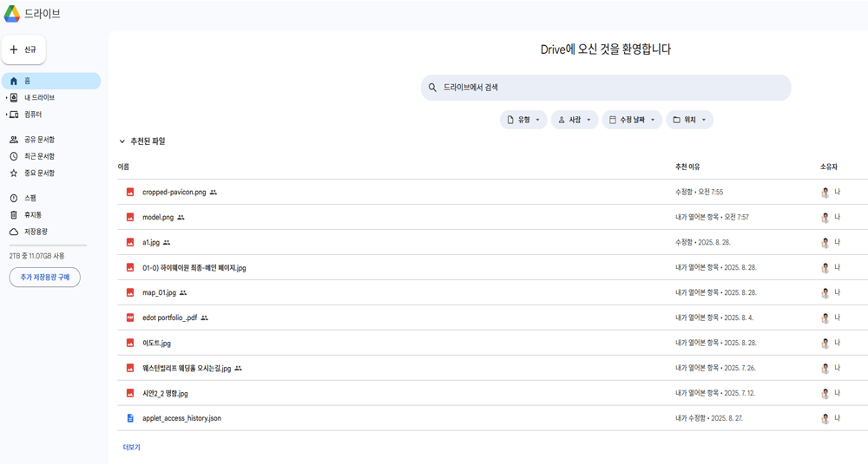Select 공유 문서함 in the sidebar
The height and width of the screenshot is (465, 868).
tap(39, 140)
